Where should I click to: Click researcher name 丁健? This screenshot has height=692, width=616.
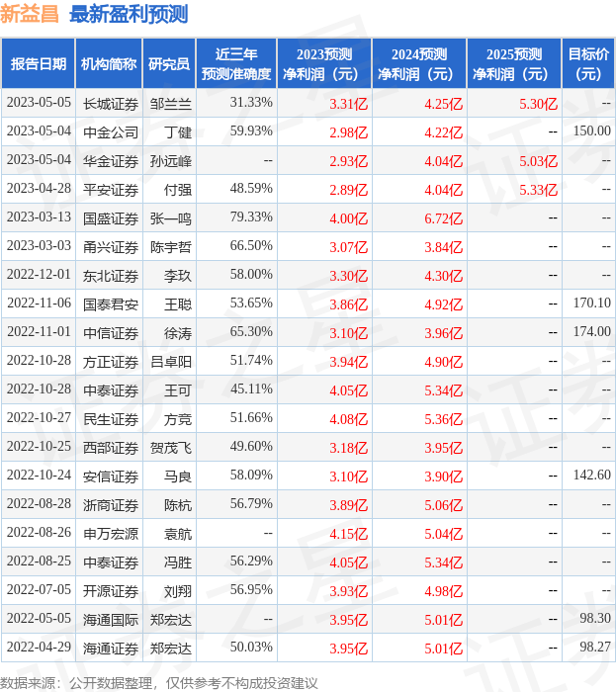(x=178, y=132)
